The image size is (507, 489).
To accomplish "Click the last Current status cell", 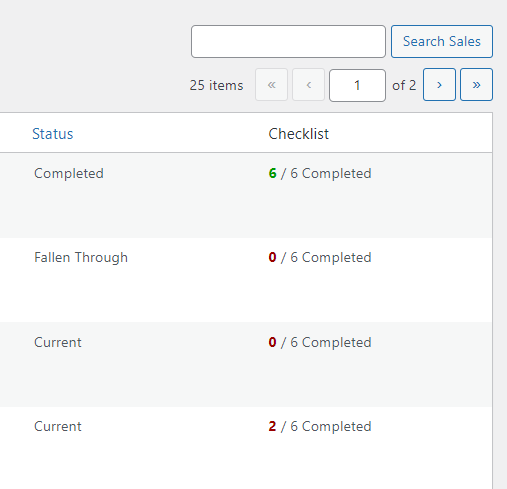I will pyautogui.click(x=58, y=426).
